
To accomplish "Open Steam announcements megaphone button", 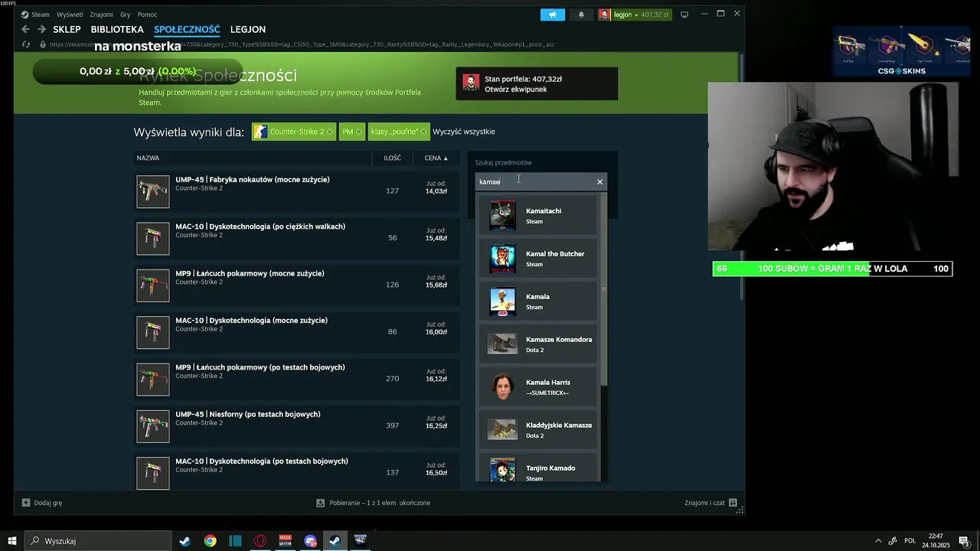I will pyautogui.click(x=552, y=15).
